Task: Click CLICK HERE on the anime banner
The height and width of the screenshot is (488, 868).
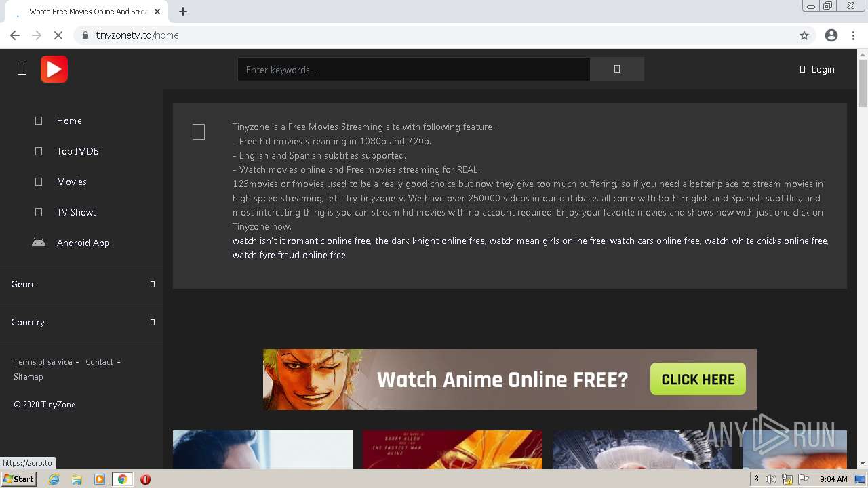Action: pyautogui.click(x=698, y=380)
